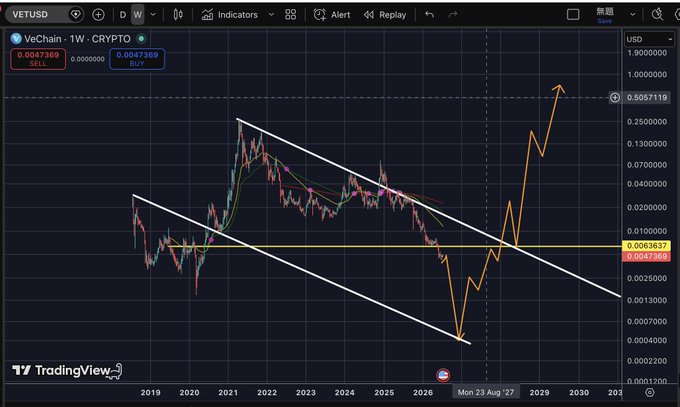680x407 pixels.
Task: Click the 2021 label on time axis
Action: (228, 392)
